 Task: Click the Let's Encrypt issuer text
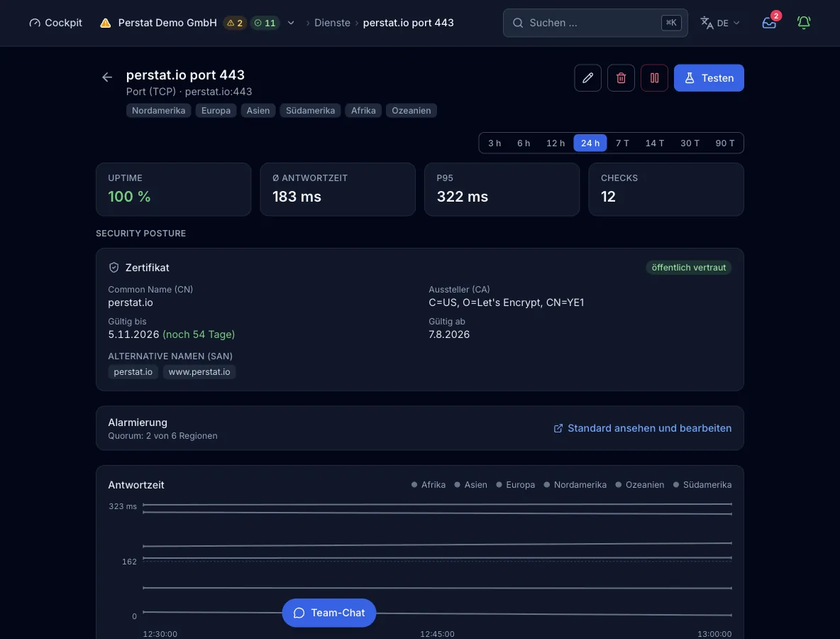[x=507, y=302]
